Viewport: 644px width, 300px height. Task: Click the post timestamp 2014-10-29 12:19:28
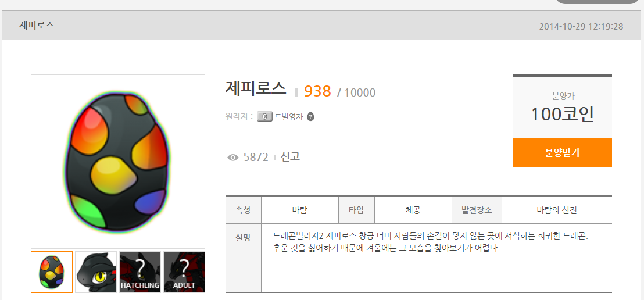coord(581,27)
